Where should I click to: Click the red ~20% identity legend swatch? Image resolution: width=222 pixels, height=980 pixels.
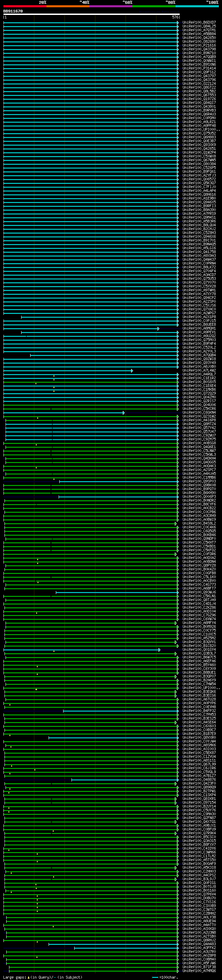(x=25, y=7)
